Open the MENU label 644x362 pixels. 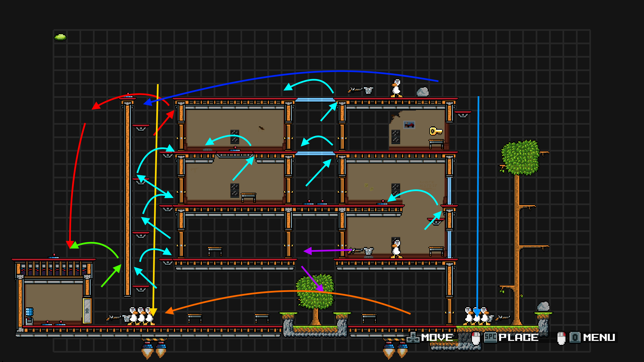pos(599,338)
